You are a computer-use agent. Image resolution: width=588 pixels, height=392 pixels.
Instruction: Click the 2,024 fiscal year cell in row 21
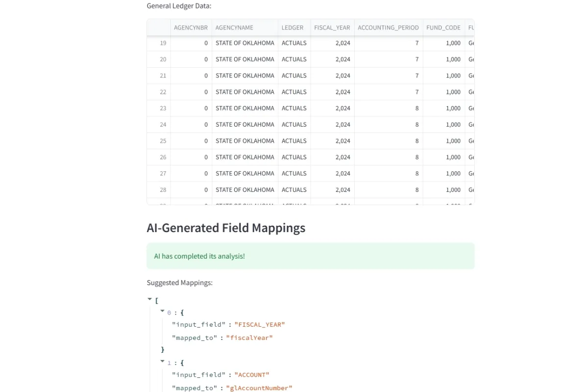[x=333, y=76]
